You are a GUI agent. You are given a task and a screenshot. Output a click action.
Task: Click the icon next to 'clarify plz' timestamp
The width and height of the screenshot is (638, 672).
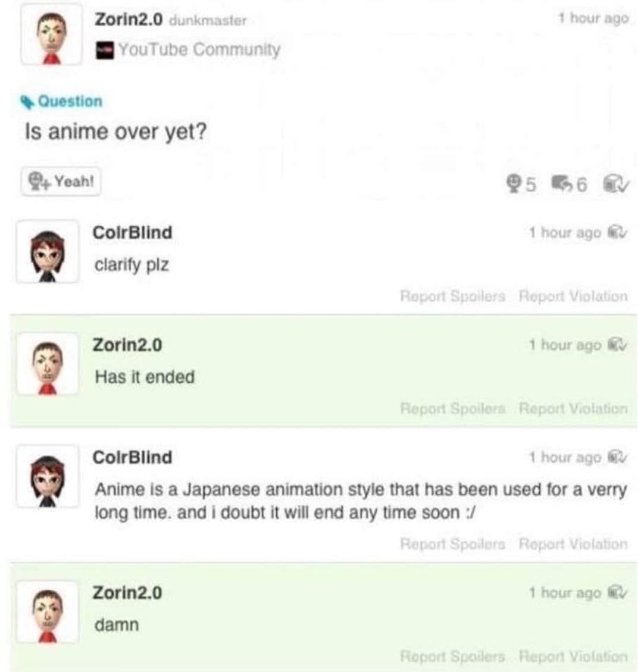pos(617,232)
